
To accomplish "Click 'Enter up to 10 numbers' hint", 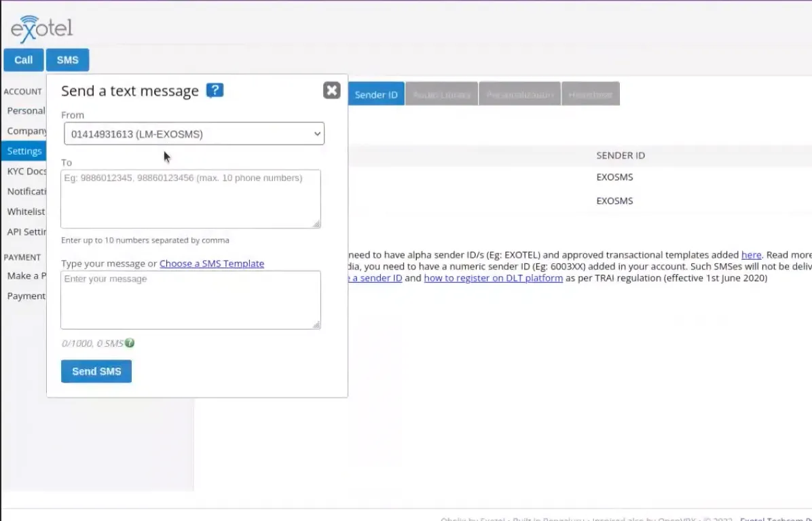I will pyautogui.click(x=145, y=240).
